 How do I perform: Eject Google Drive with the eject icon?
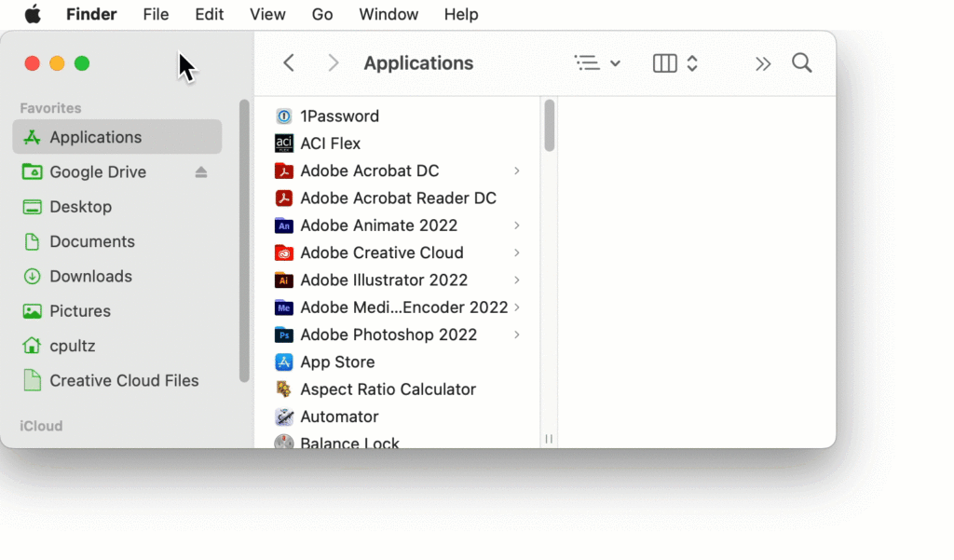coord(201,172)
